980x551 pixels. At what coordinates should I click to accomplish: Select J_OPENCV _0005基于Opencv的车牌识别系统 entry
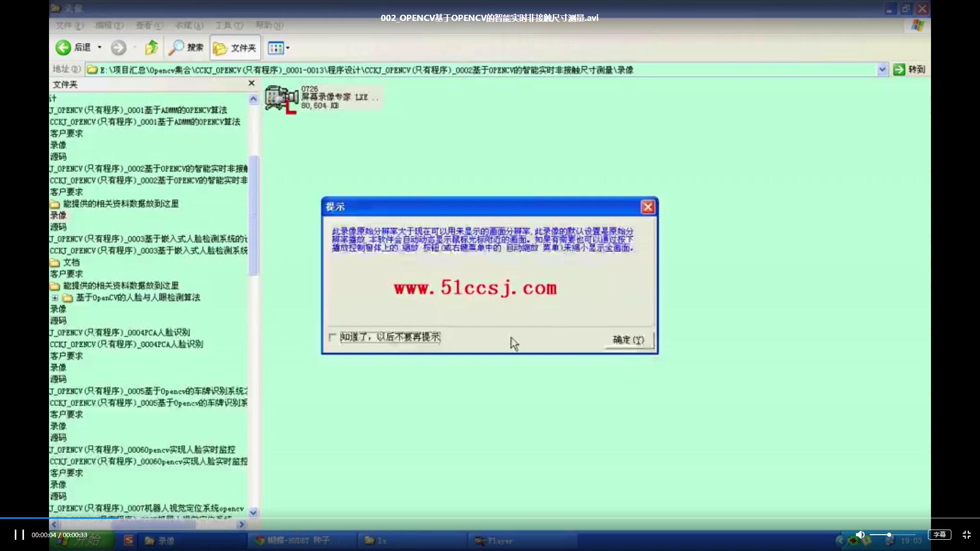coord(149,391)
